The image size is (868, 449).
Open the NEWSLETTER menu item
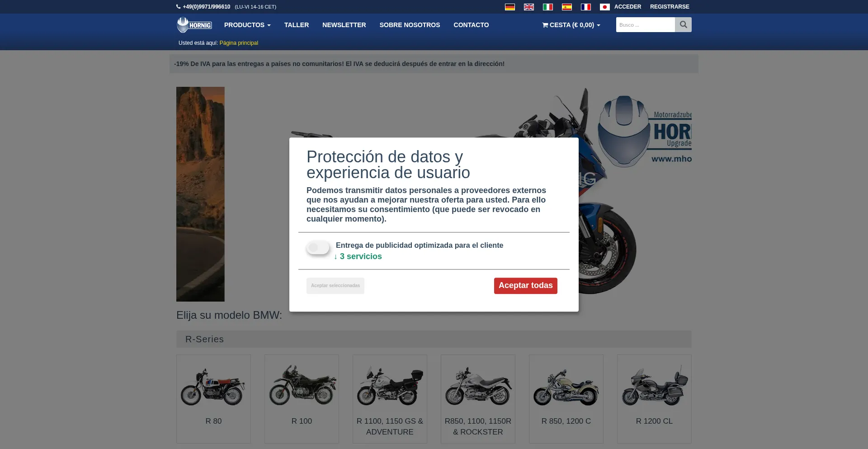(x=344, y=25)
